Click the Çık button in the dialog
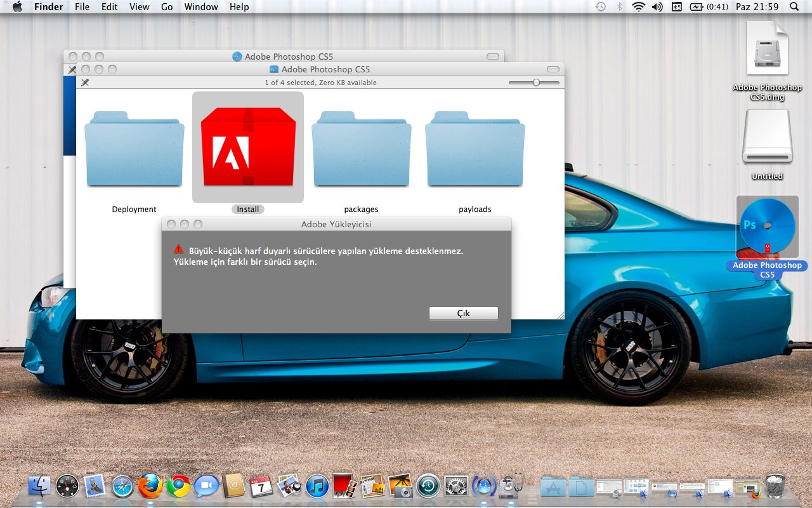The height and width of the screenshot is (508, 812). (464, 313)
